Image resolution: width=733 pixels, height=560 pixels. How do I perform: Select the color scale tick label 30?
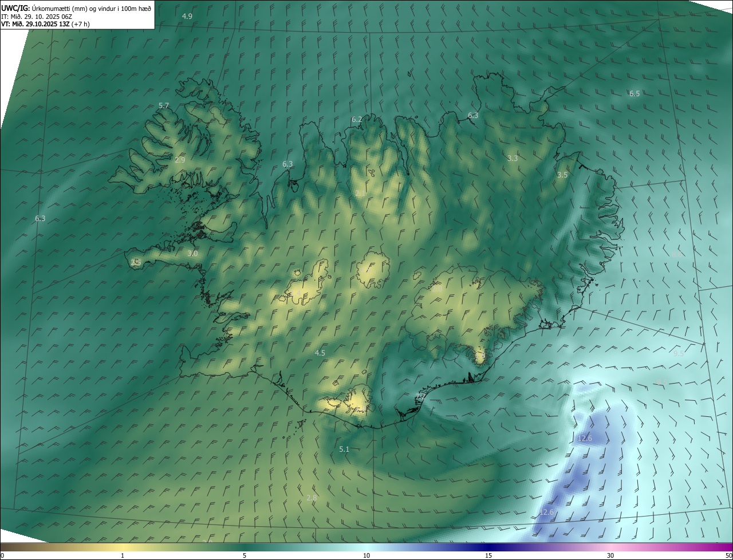610,556
